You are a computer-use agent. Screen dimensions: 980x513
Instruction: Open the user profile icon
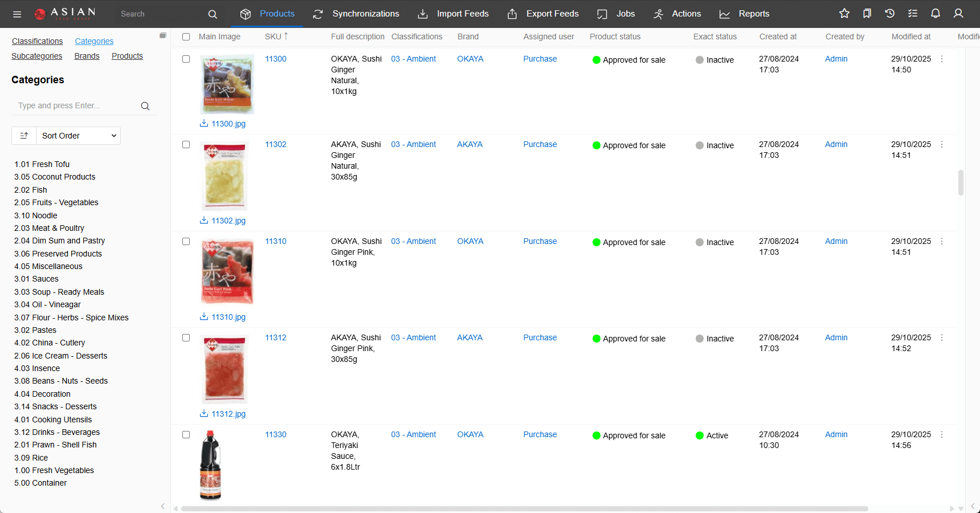(x=958, y=14)
